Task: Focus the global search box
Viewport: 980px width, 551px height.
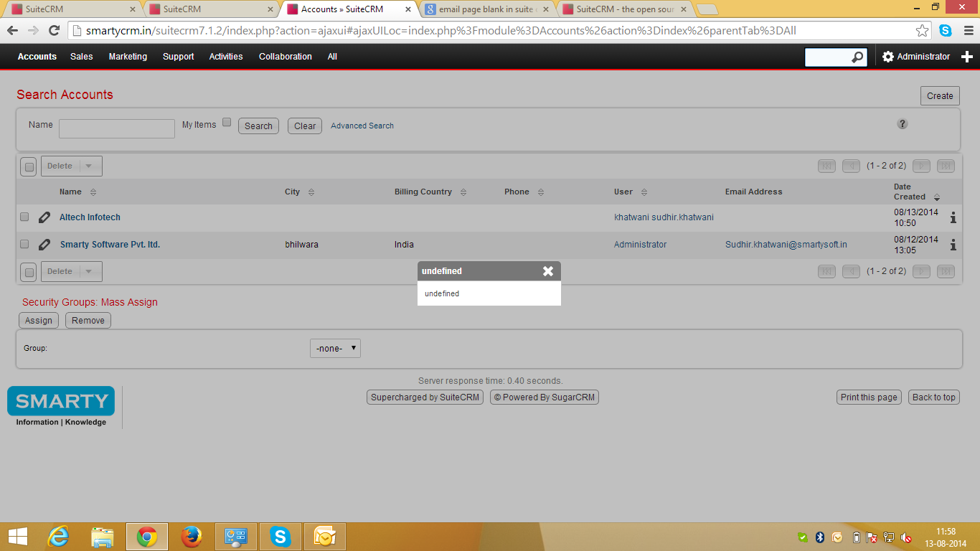Action: click(x=836, y=57)
